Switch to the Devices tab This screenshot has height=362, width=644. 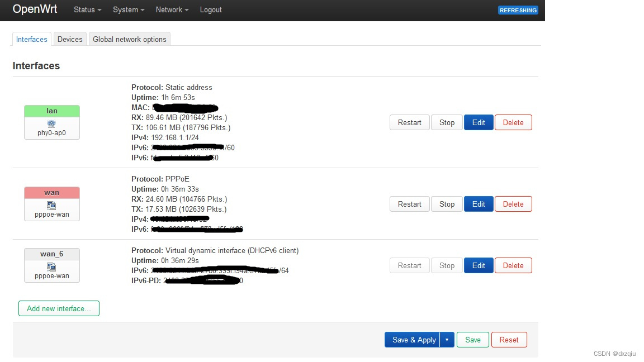tap(70, 40)
